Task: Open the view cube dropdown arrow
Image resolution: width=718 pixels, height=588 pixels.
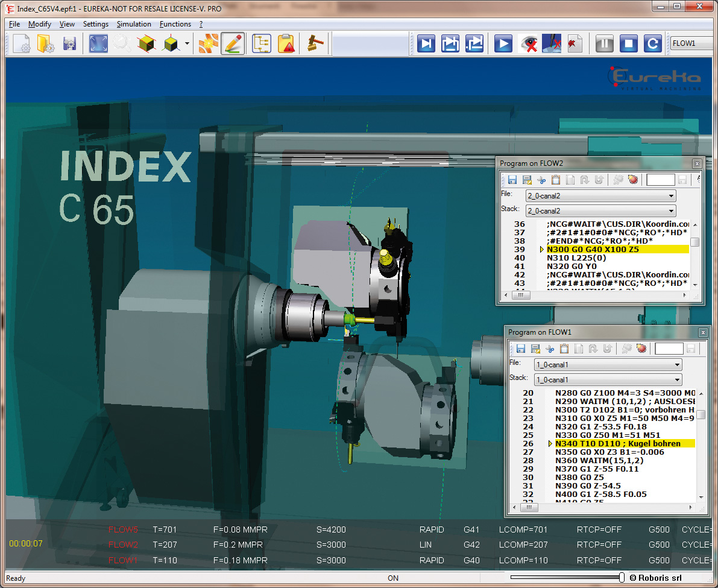Action: pyautogui.click(x=187, y=44)
